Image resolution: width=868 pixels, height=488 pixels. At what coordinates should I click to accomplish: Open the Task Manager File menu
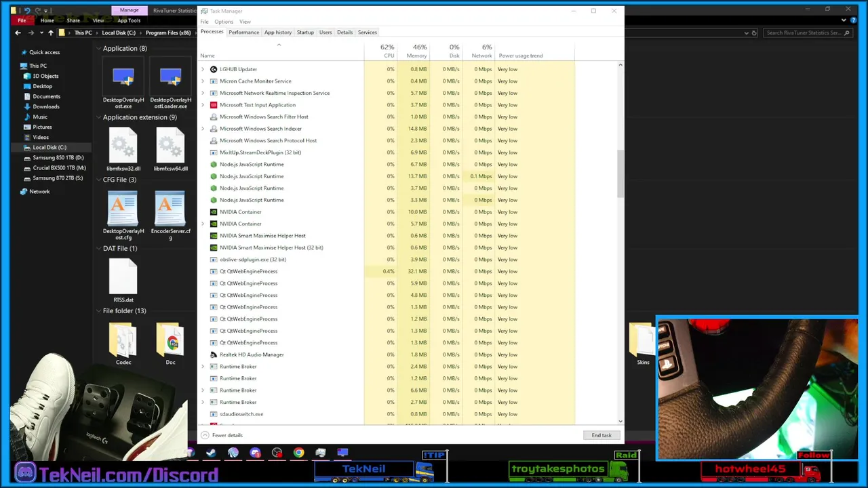[204, 22]
